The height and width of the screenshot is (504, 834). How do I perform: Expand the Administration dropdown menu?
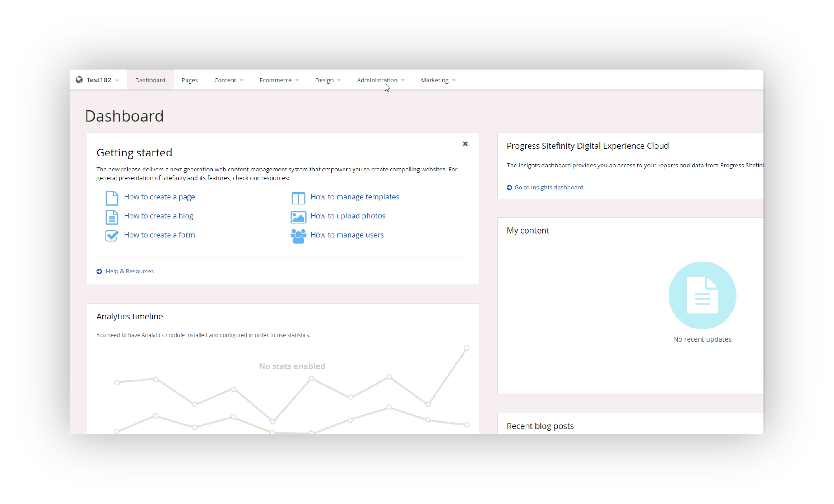(x=380, y=80)
